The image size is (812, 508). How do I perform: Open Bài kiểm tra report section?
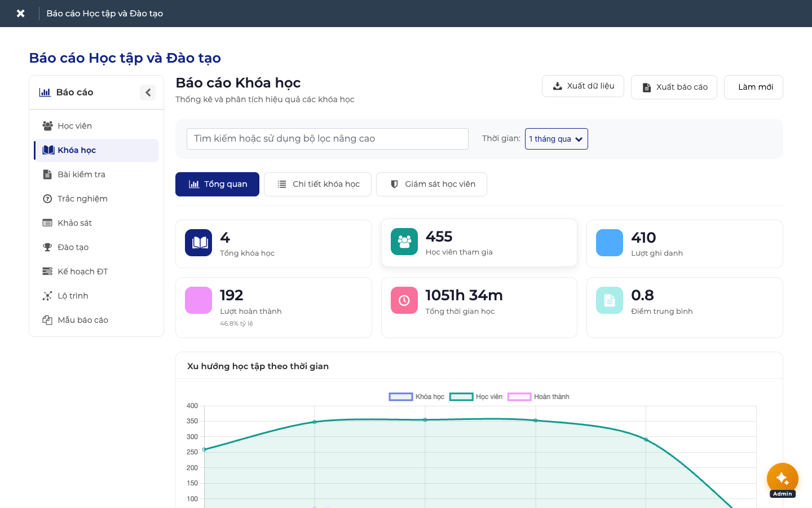[96, 174]
